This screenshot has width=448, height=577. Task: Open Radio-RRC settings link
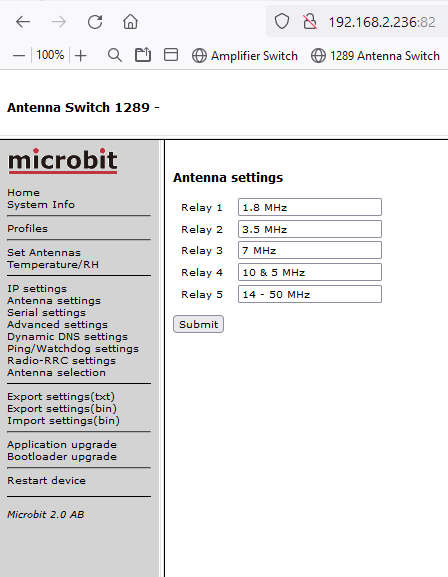61,361
